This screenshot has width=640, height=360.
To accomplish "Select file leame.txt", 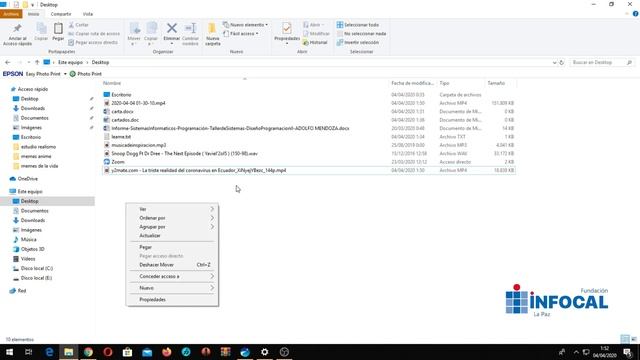I will point(121,137).
